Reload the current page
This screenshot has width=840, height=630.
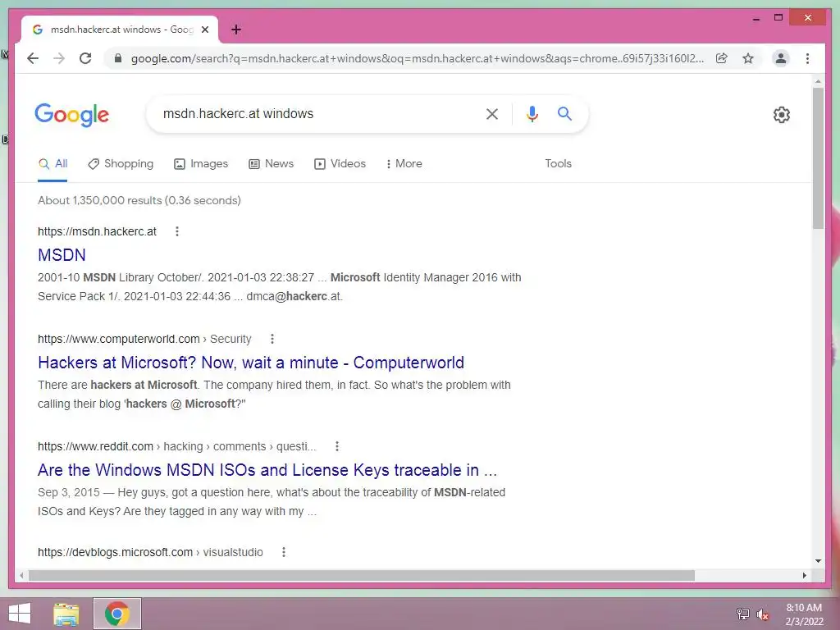tap(85, 58)
